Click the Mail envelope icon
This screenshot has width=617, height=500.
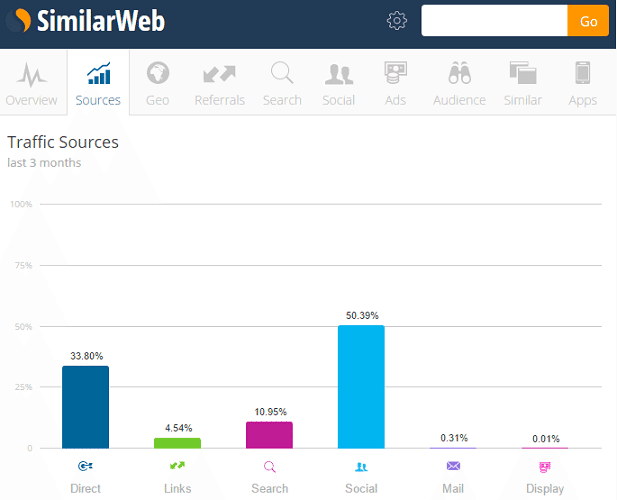[x=453, y=466]
